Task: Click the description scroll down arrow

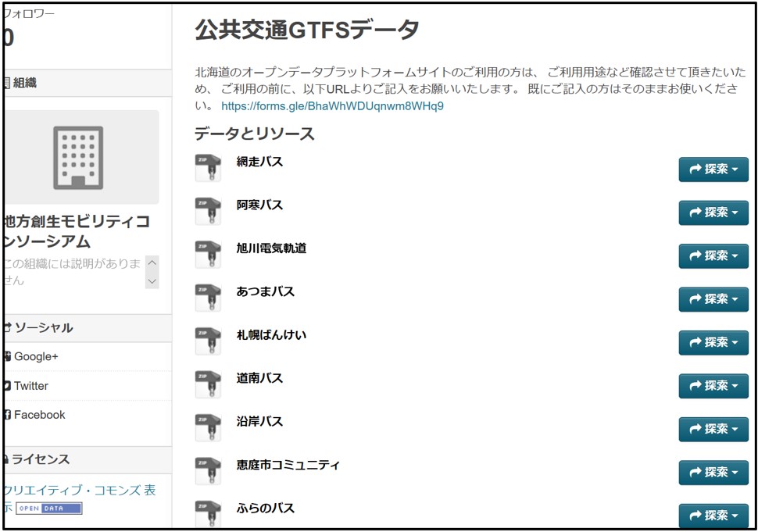Action: click(x=152, y=280)
